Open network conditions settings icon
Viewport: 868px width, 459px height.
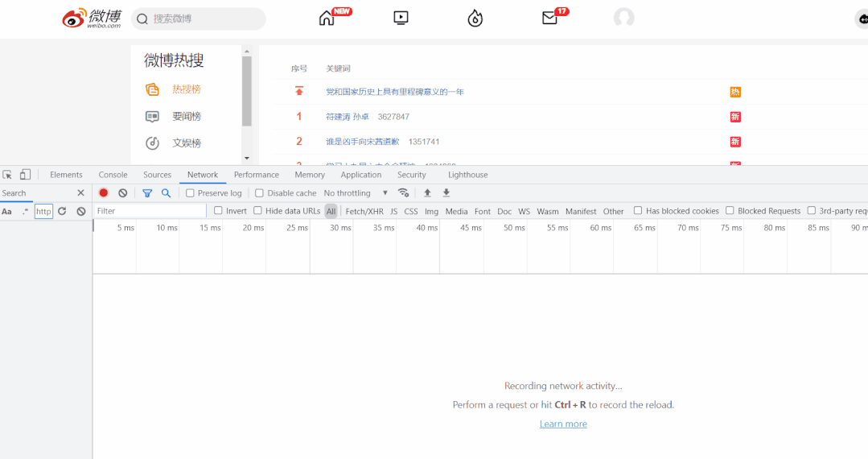(404, 193)
